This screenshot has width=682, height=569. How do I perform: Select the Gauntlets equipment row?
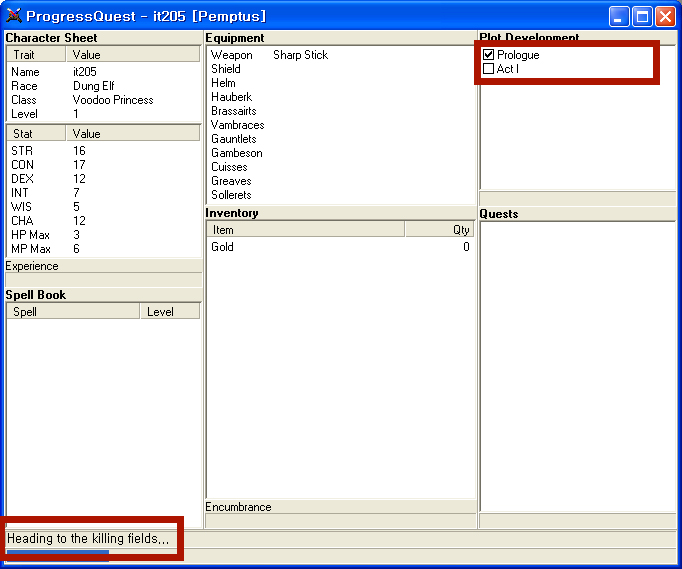341,139
